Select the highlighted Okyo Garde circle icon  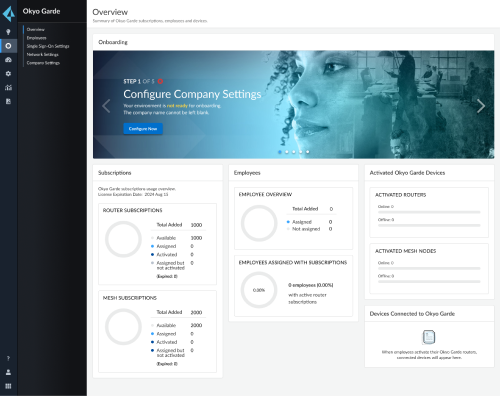coord(8,46)
